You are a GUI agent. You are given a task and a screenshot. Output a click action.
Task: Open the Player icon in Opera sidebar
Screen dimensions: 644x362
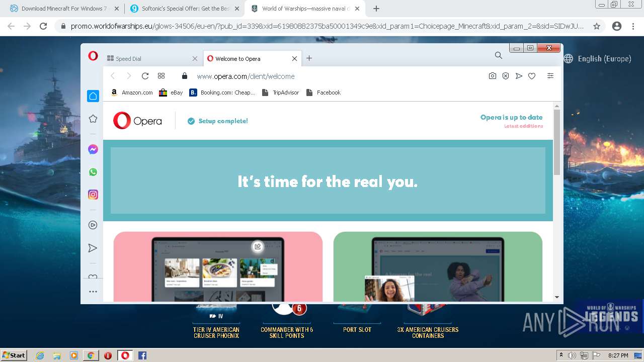coord(93,225)
